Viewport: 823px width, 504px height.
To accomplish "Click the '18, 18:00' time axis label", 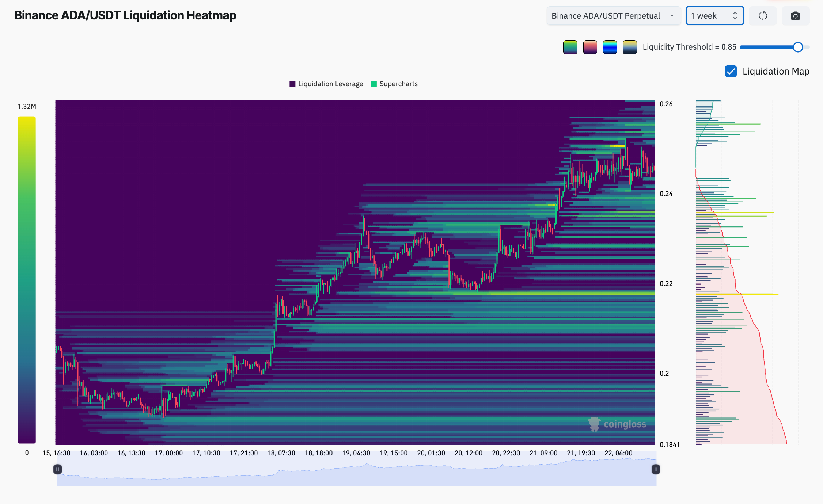I will [x=319, y=453].
